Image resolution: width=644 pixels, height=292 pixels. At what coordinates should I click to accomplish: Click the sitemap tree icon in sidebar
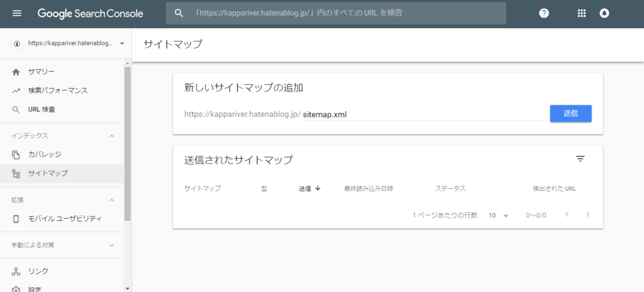[16, 173]
